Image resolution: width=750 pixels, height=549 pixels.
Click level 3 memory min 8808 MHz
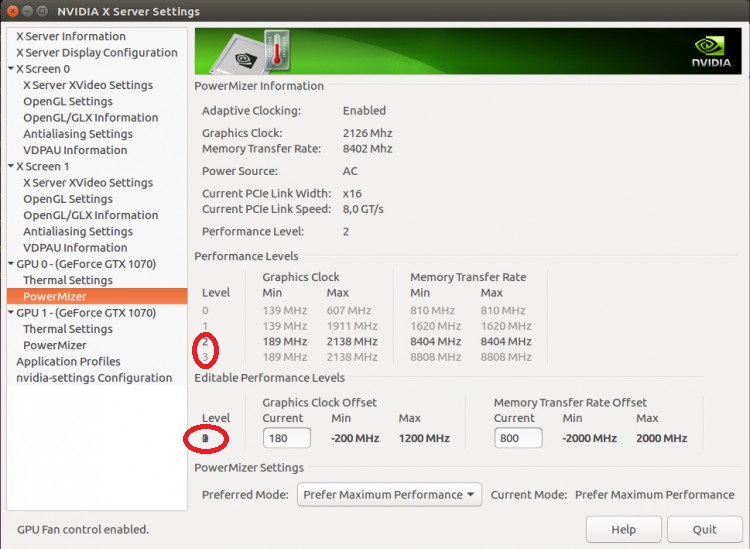click(435, 357)
